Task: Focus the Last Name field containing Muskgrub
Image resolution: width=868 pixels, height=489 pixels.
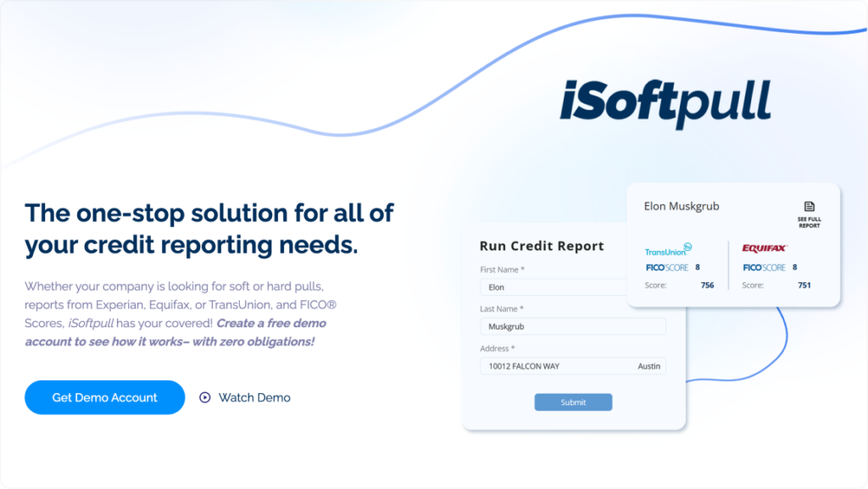Action: 573,326
